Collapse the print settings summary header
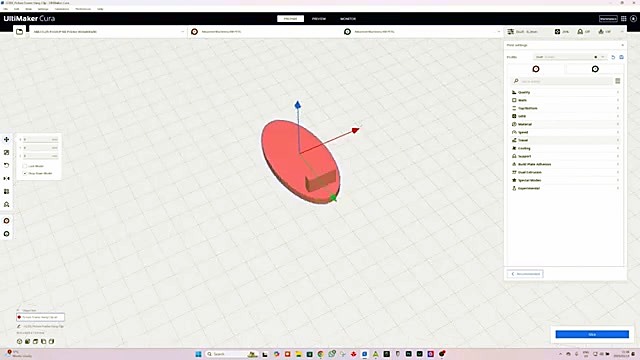Viewport: 640px width, 360px height. point(565,31)
